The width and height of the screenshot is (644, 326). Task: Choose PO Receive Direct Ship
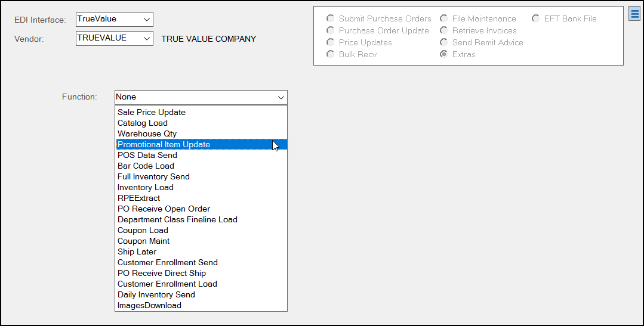pos(162,273)
